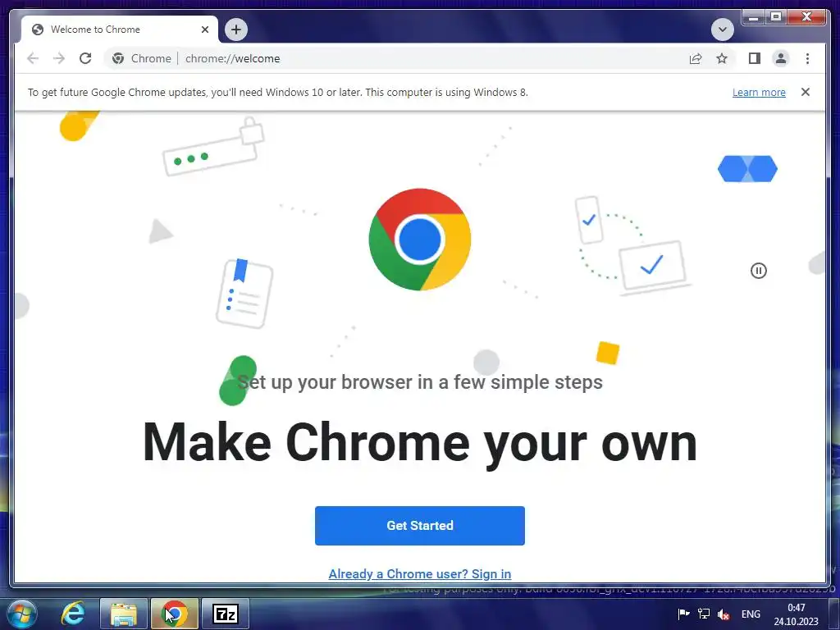Select the Welcome to Chrome tab
Viewport: 840px width, 630px height.
point(120,30)
